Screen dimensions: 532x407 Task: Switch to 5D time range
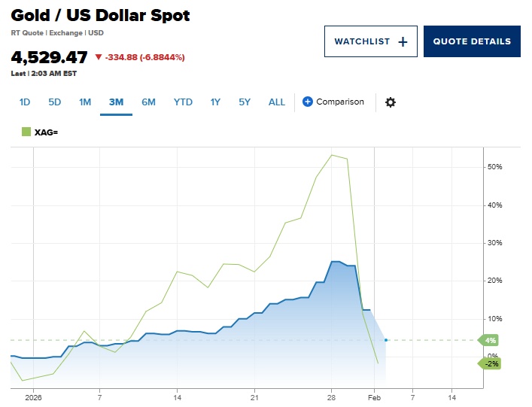pyautogui.click(x=54, y=102)
